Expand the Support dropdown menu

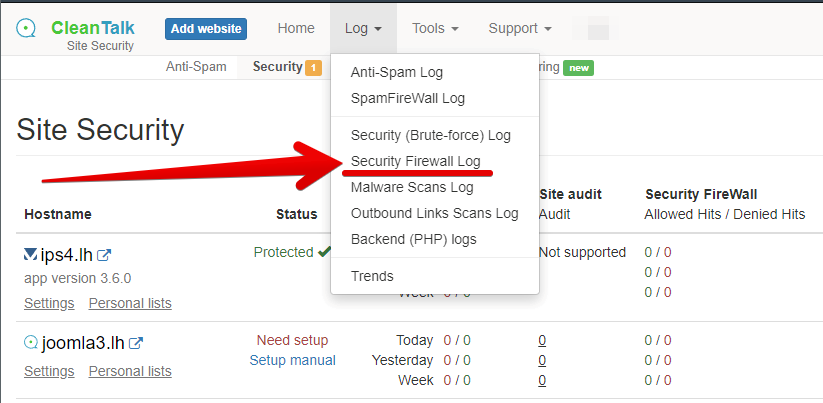[x=520, y=28]
